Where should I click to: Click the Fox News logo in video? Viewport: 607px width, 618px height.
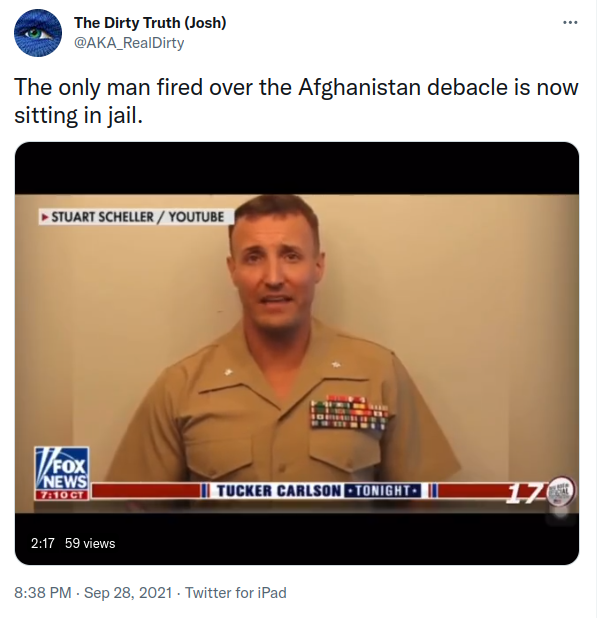pos(61,469)
